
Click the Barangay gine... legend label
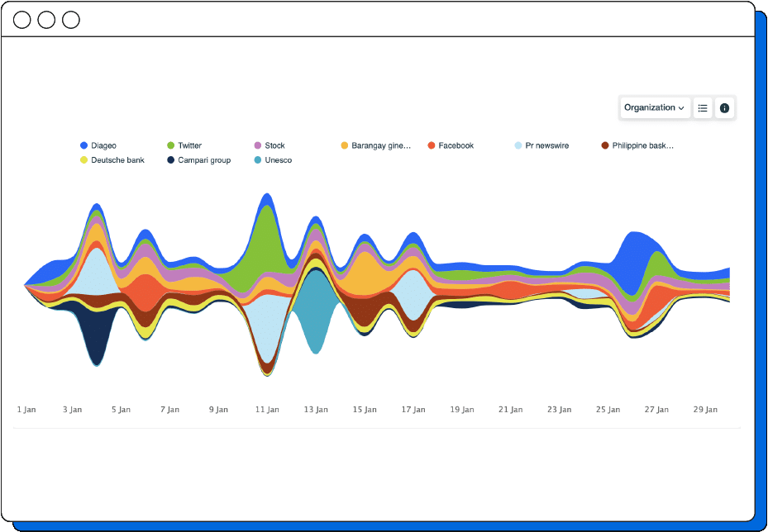(x=380, y=145)
